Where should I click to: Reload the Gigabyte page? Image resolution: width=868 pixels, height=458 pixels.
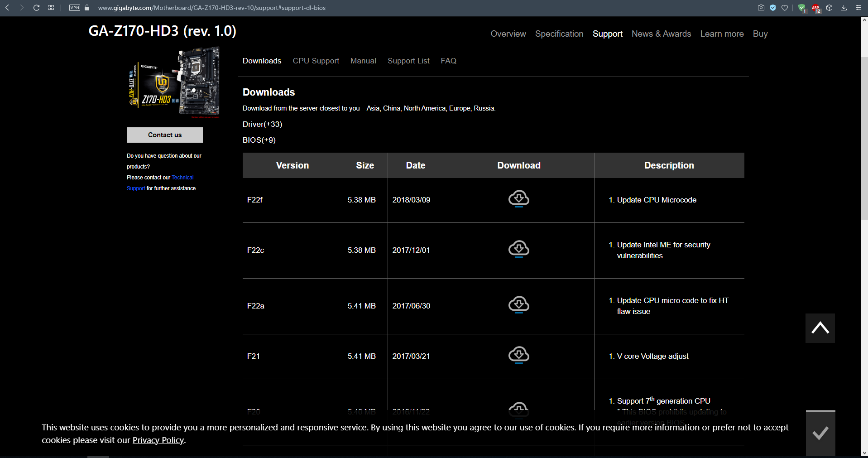[37, 8]
